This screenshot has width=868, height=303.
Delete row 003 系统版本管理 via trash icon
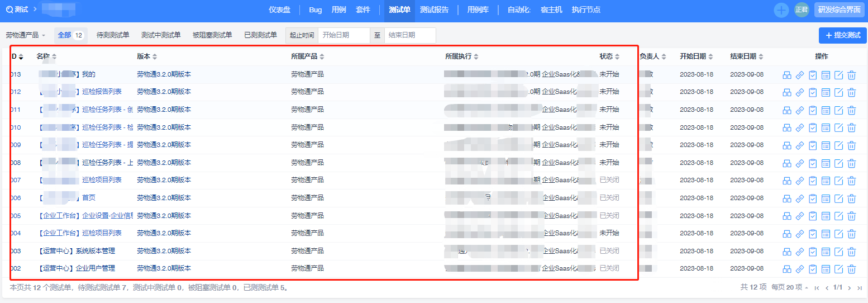point(851,252)
